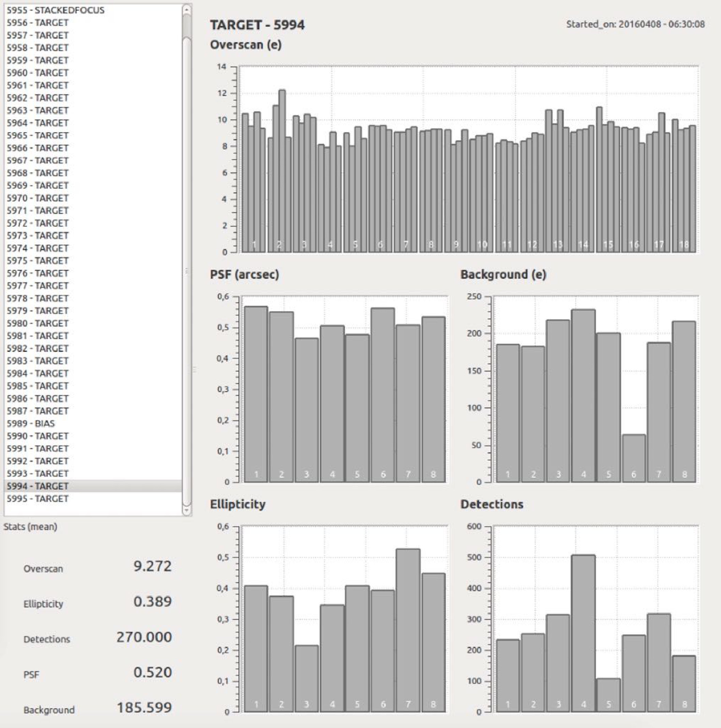
Task: Click the list scrollbar up arrow
Action: [186, 10]
